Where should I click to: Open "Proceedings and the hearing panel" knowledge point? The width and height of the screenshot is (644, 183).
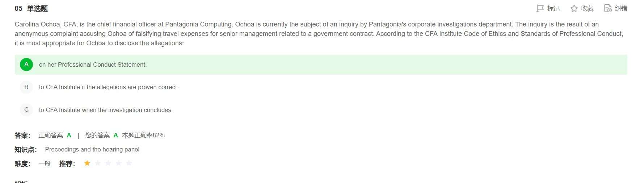(92, 149)
